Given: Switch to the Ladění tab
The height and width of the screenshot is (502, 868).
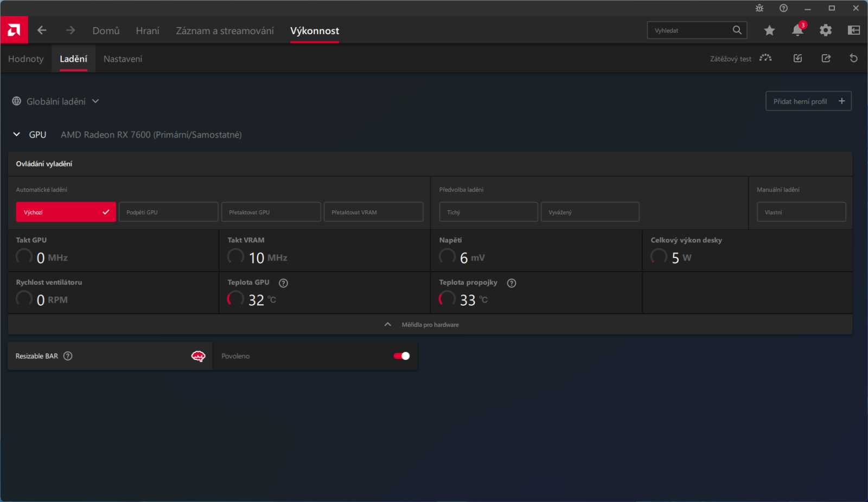Looking at the screenshot, I should click(73, 59).
